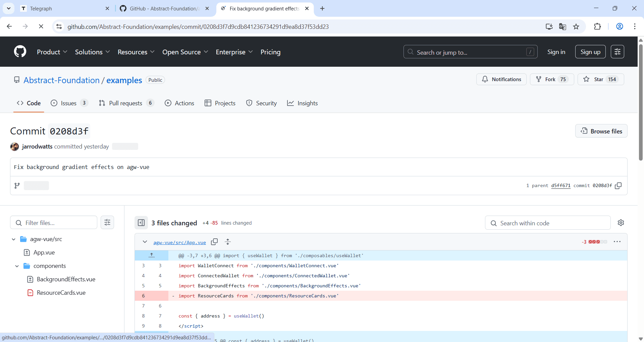
Task: Open the Pricing page
Action: point(270,52)
